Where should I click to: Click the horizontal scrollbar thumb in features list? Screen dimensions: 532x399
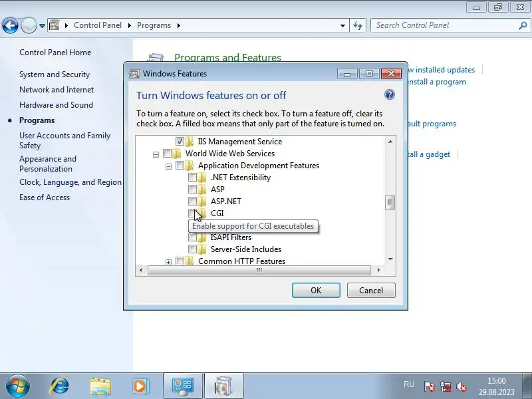click(259, 271)
